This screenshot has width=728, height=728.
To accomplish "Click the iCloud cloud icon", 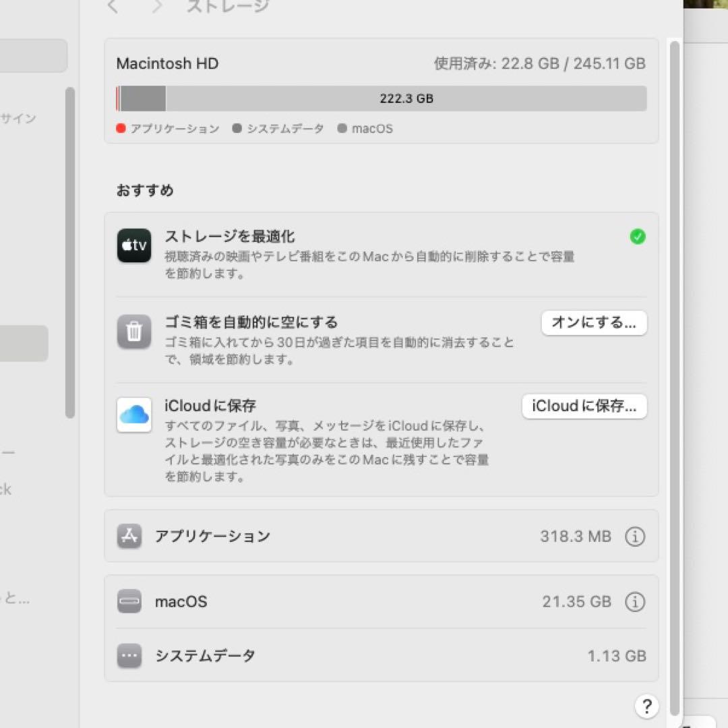I will 133,415.
